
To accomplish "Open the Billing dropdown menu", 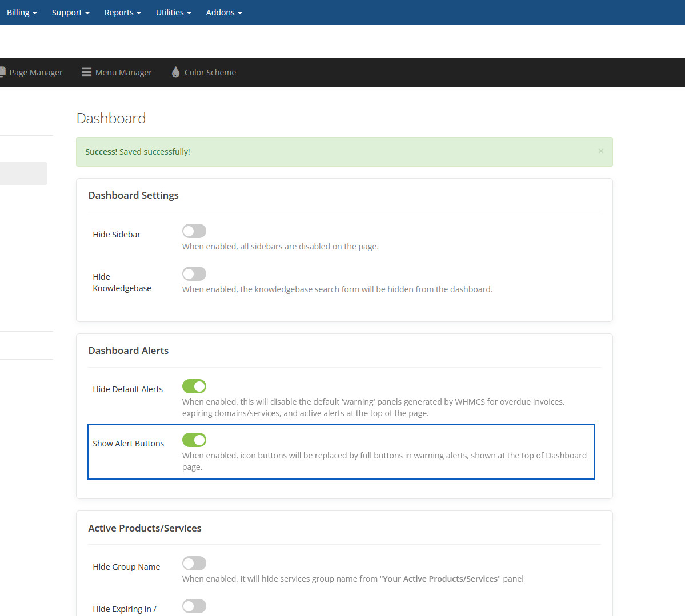I will point(22,13).
